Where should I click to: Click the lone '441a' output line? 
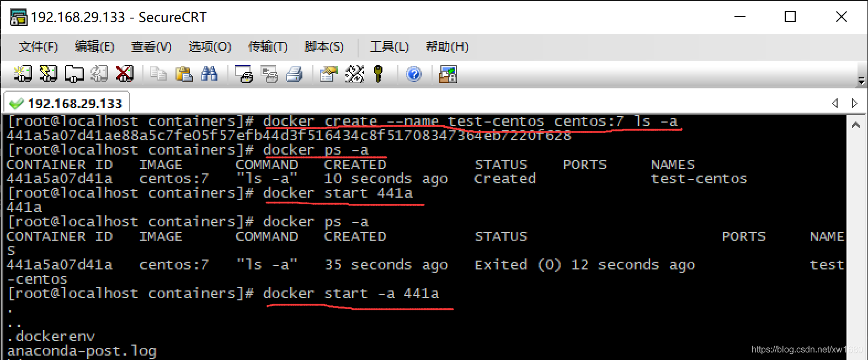(x=24, y=207)
